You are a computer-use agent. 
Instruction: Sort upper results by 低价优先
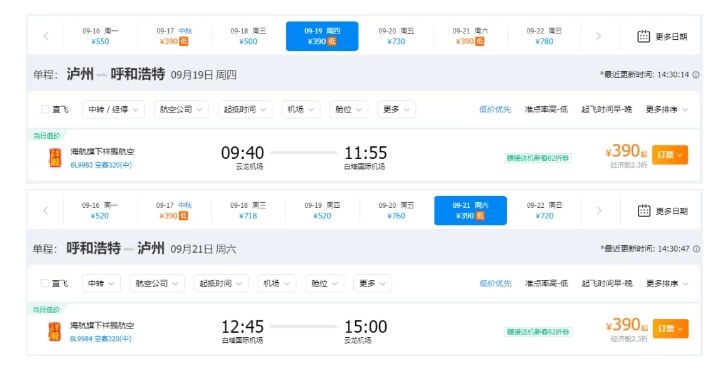coord(495,109)
